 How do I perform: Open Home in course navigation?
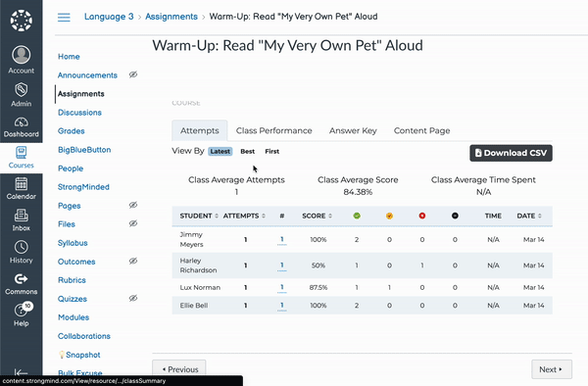coord(69,57)
